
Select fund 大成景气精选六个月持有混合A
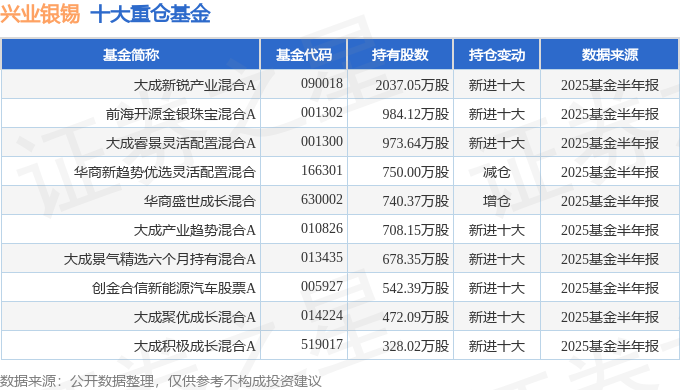[160, 259]
